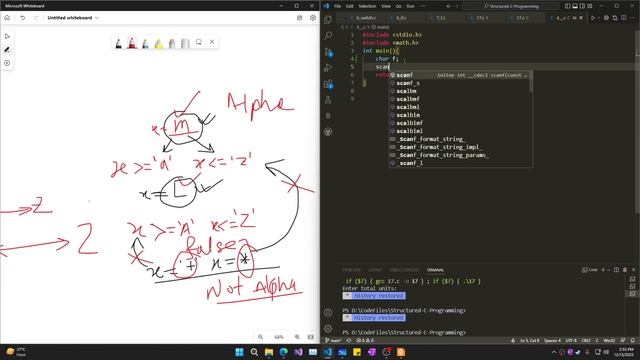Select the eraser tool in Whiteboard

[x=172, y=43]
